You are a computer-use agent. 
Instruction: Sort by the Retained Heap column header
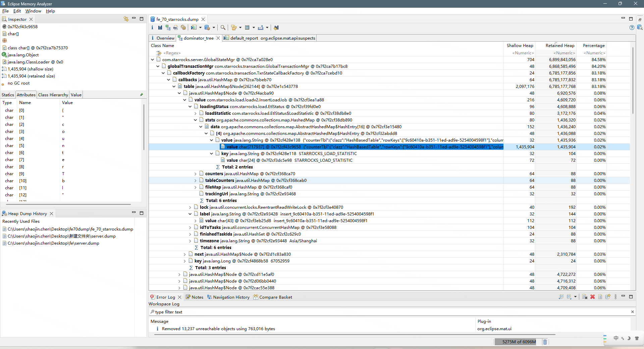pos(559,46)
